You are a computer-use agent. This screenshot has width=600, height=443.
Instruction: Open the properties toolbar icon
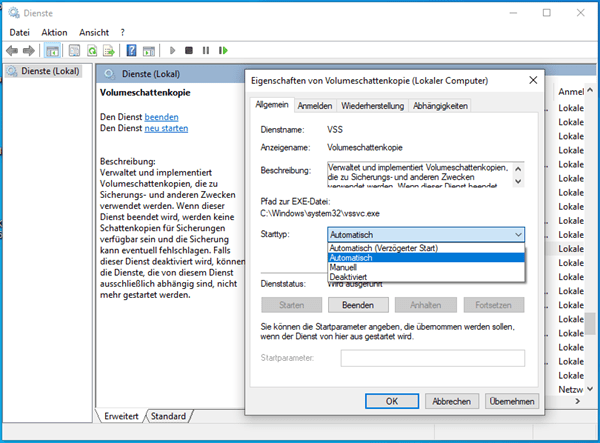(74, 50)
